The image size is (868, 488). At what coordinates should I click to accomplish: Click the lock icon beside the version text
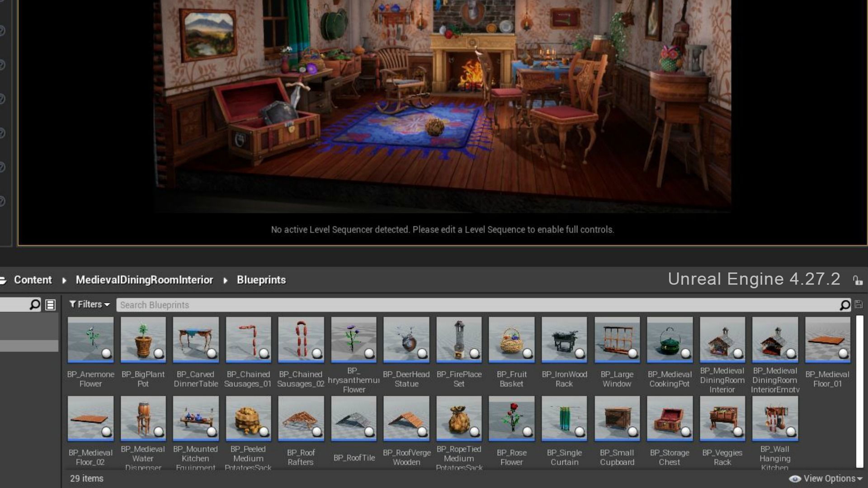[x=858, y=280]
